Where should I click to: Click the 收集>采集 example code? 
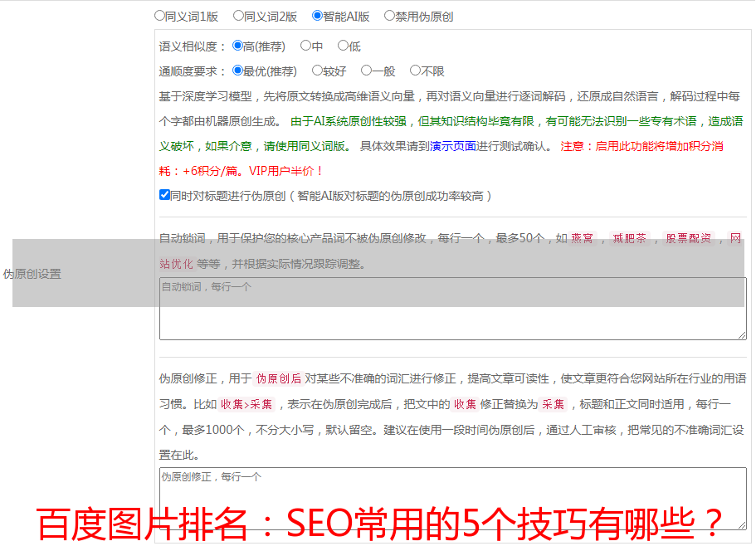point(246,404)
